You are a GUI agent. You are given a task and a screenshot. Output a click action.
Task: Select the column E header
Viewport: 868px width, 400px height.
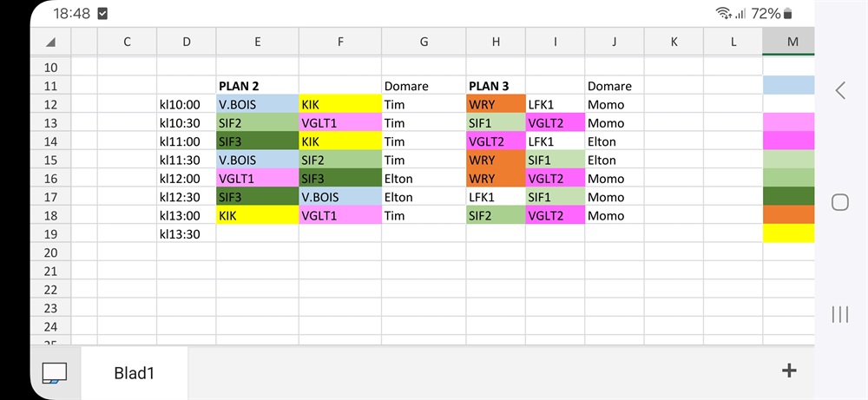[257, 42]
